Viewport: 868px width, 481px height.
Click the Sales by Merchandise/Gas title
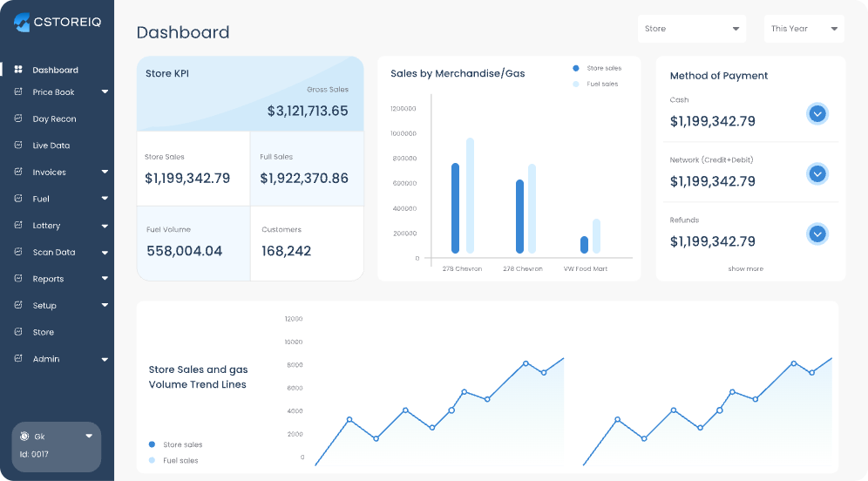click(458, 73)
